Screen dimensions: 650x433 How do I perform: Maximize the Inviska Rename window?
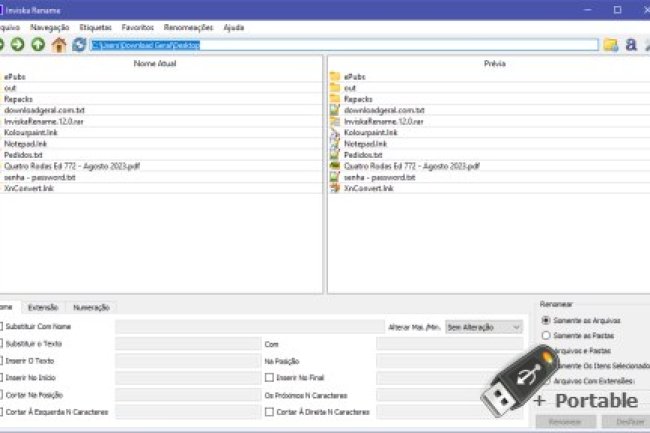point(617,10)
